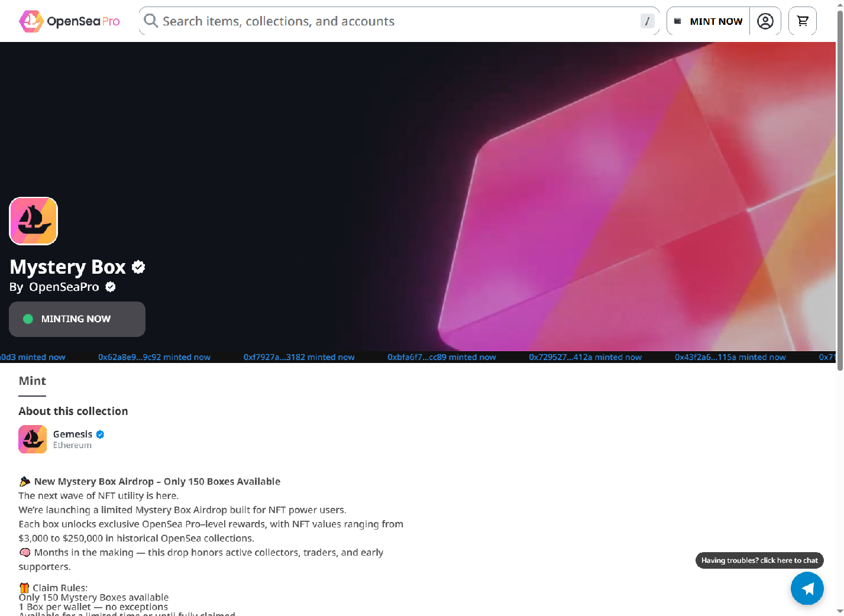Click ticker entry 0xf7927a...3182 minted now
The height and width of the screenshot is (616, 844).
pos(299,357)
